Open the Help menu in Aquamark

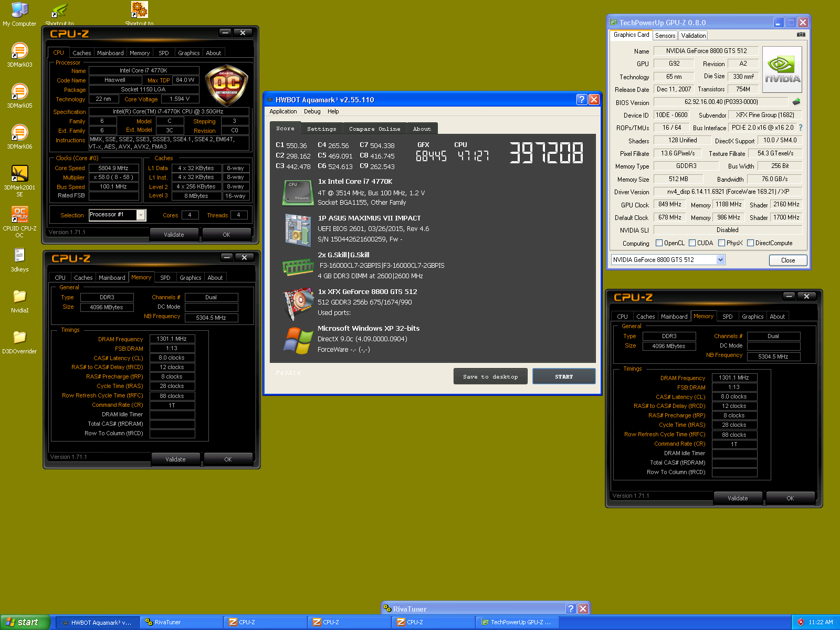[333, 111]
